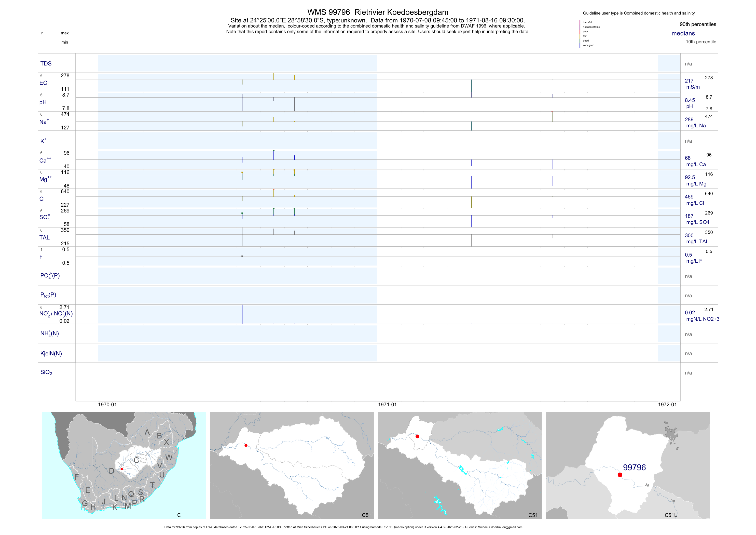Click the 1971-01 time axis label
Viewport: 756px width, 535px height.
click(387, 405)
